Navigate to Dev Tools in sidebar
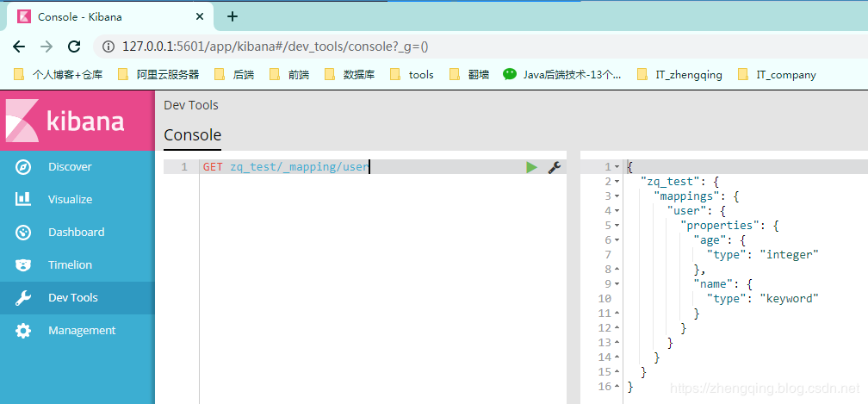 coord(77,298)
